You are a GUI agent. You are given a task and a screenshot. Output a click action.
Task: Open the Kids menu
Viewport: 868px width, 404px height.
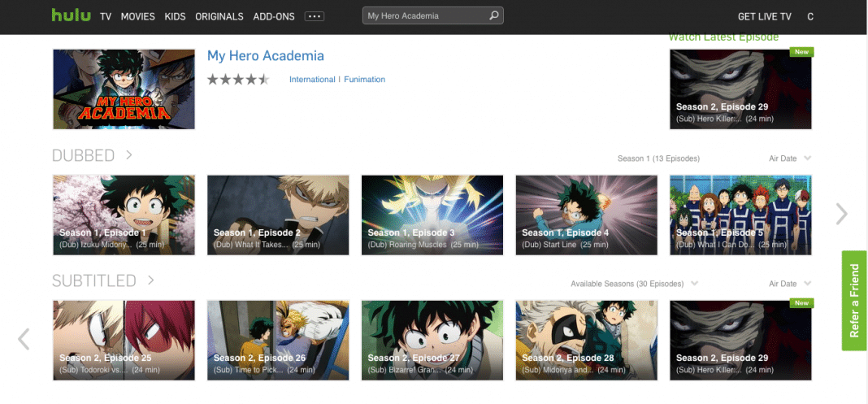[x=175, y=16]
